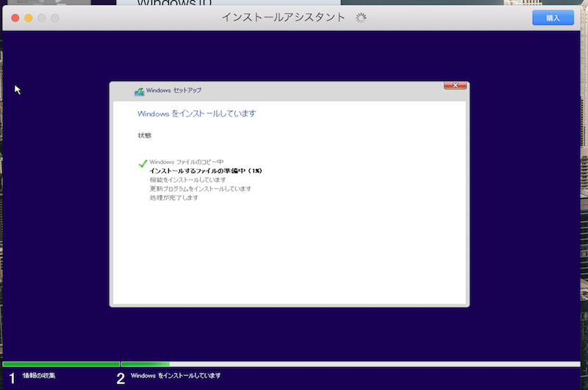Screen dimensions: 588x390
Task: Click the first grayed-out button after the yellow one
Action: (x=41, y=18)
